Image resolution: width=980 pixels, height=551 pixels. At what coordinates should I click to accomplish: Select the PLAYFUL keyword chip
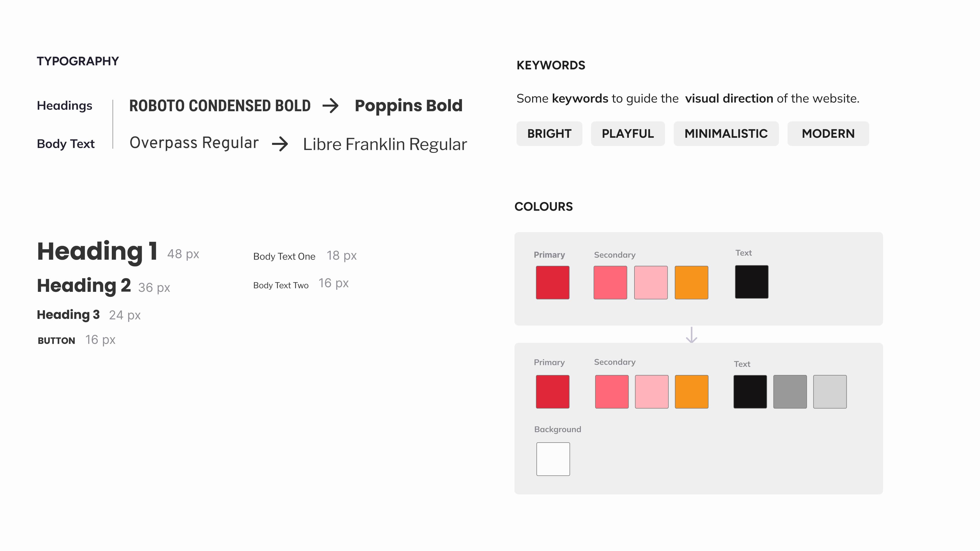pos(627,134)
